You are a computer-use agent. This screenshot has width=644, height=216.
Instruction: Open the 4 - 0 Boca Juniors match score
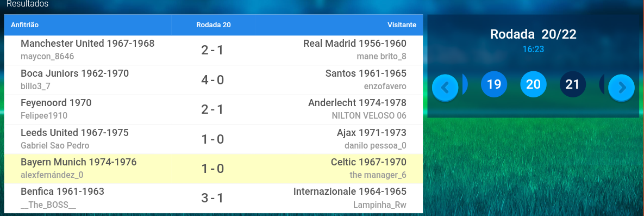[212, 80]
